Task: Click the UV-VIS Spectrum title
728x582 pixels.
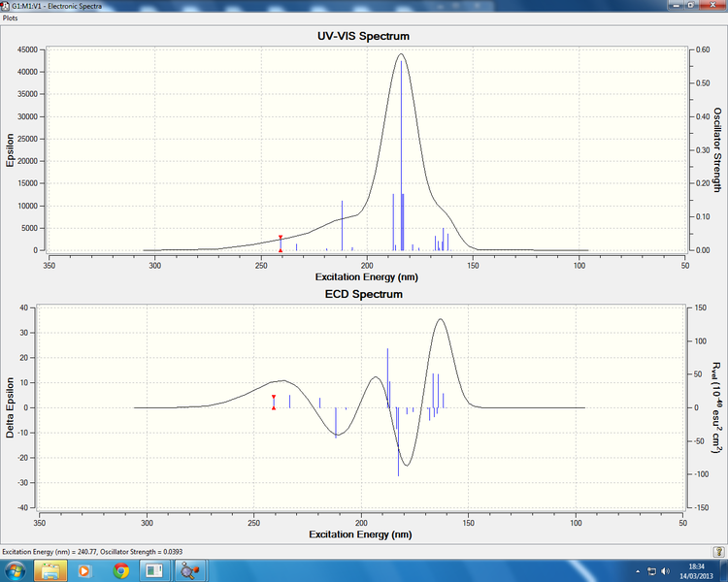Action: (x=364, y=36)
